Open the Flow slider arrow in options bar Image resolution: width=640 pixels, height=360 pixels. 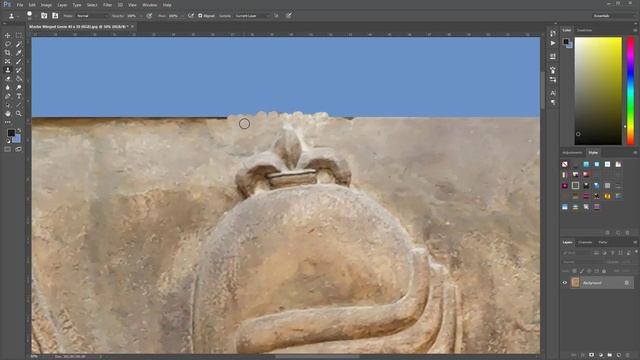182,16
